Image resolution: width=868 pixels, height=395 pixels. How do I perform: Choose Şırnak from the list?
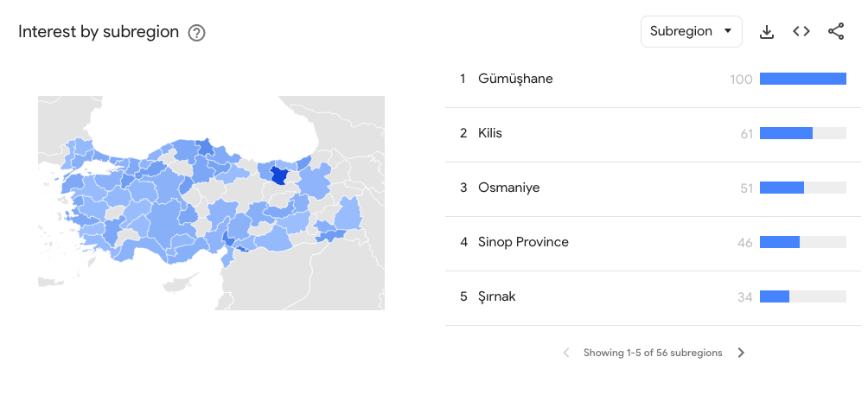[646, 297]
